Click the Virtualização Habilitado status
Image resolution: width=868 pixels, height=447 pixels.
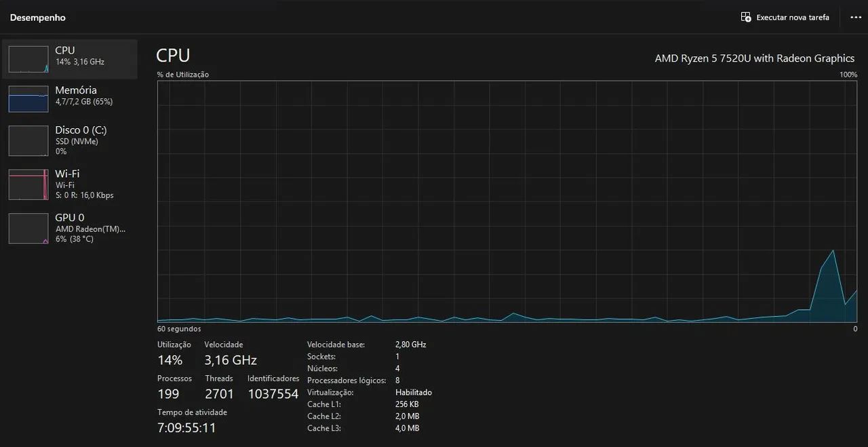click(413, 392)
